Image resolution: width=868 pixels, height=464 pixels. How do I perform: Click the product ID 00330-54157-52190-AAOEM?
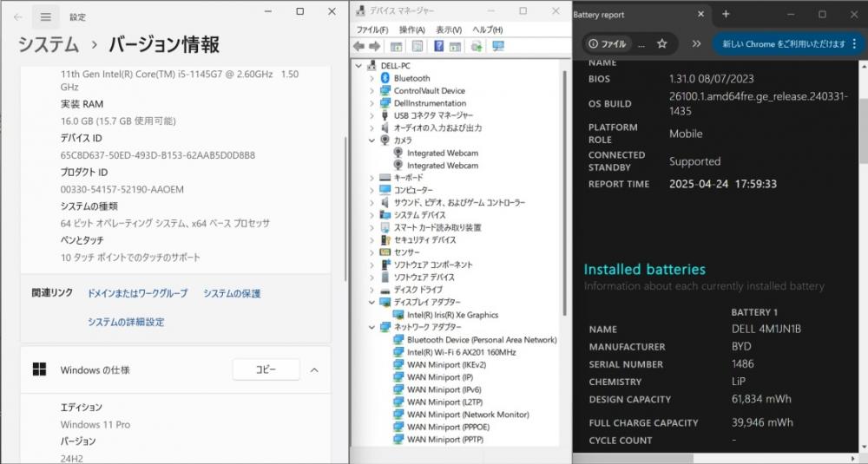coord(122,189)
